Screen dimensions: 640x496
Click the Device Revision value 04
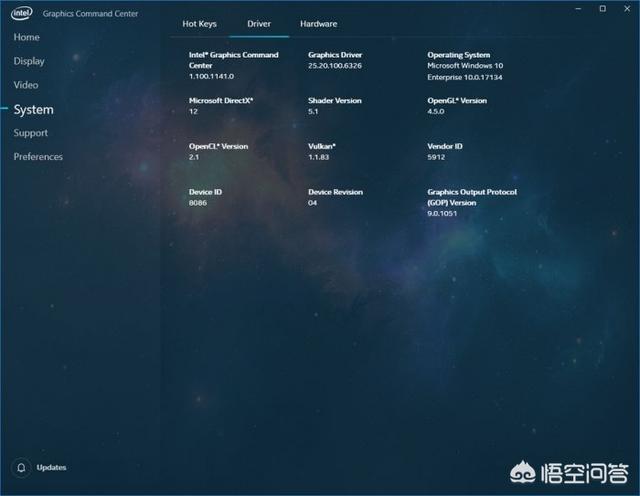click(313, 203)
